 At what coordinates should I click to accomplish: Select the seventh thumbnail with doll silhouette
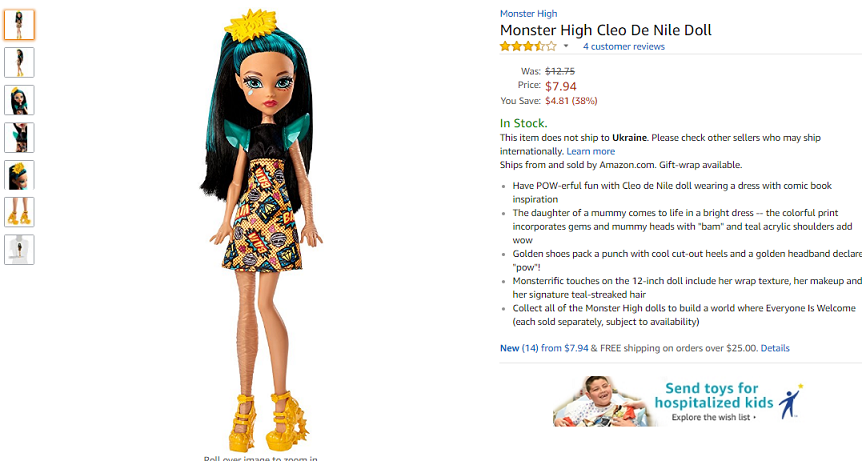tap(19, 249)
